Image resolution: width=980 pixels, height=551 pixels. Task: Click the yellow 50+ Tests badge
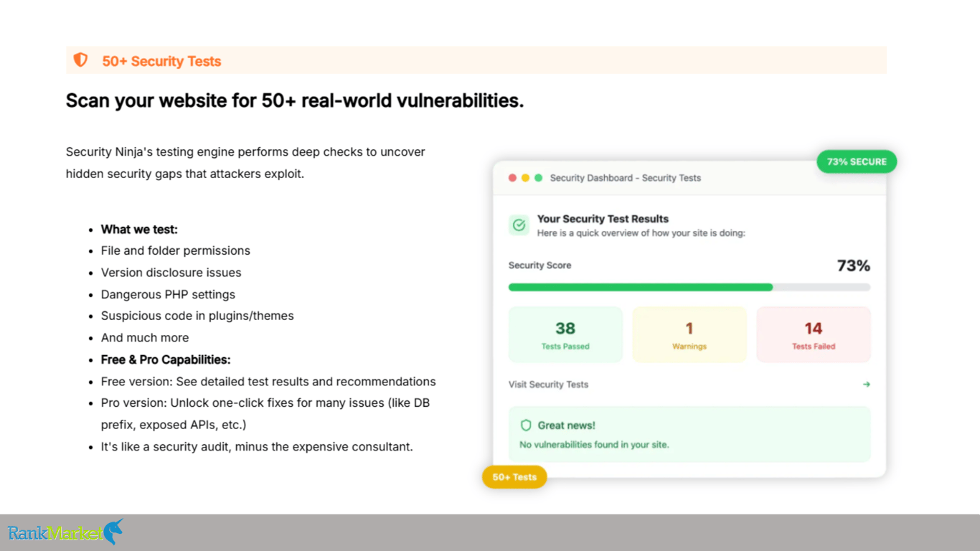[x=514, y=477]
